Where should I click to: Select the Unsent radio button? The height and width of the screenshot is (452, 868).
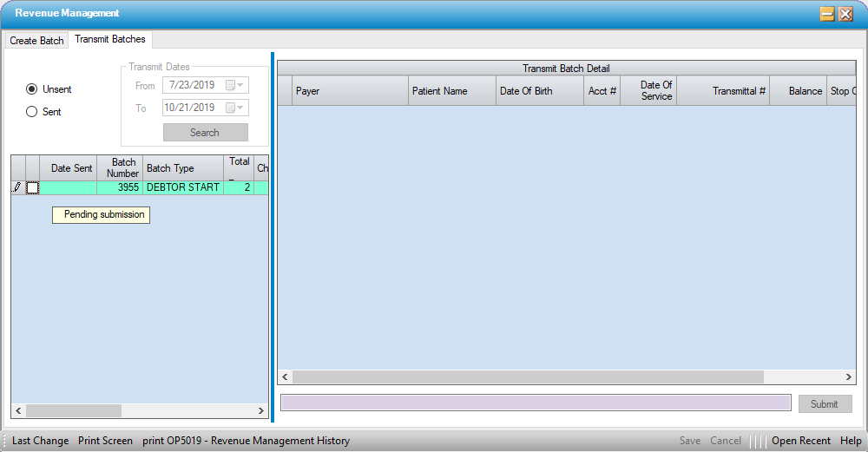pyautogui.click(x=32, y=89)
